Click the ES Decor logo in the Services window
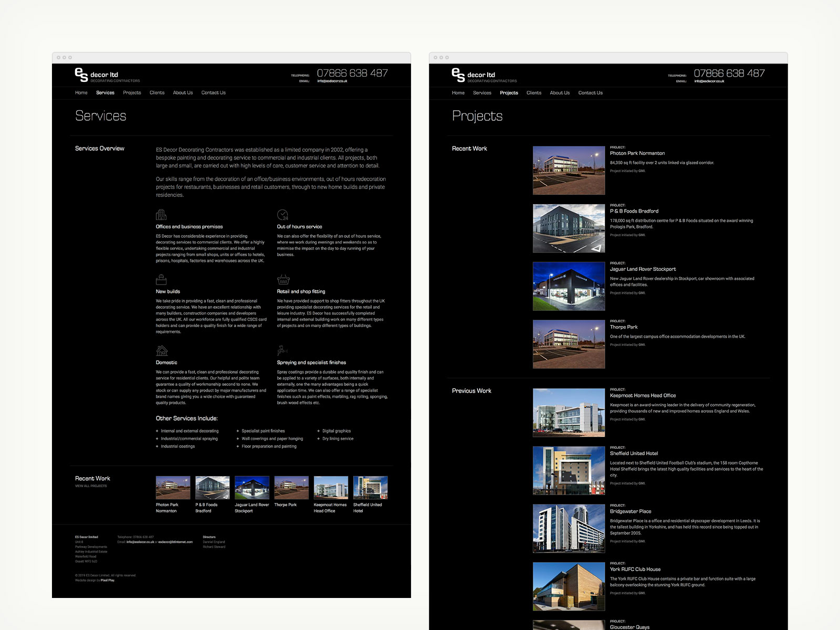The height and width of the screenshot is (630, 840). (107, 75)
